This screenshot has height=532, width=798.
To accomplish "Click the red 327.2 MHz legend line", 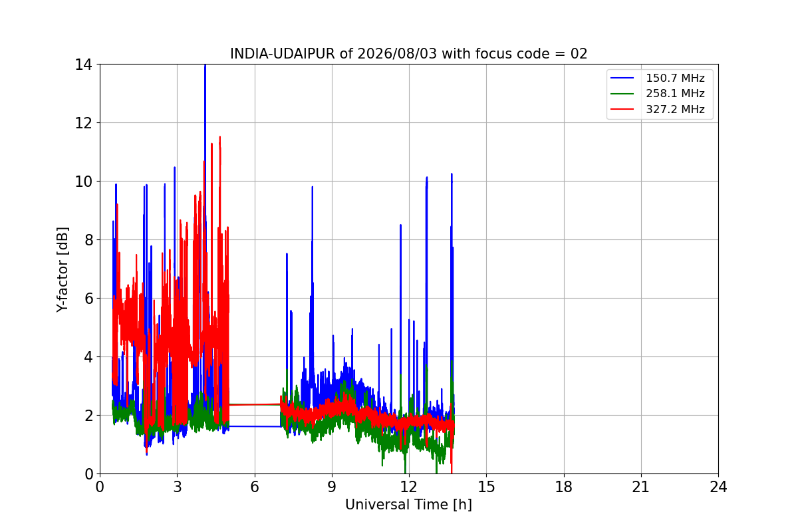I will [624, 110].
